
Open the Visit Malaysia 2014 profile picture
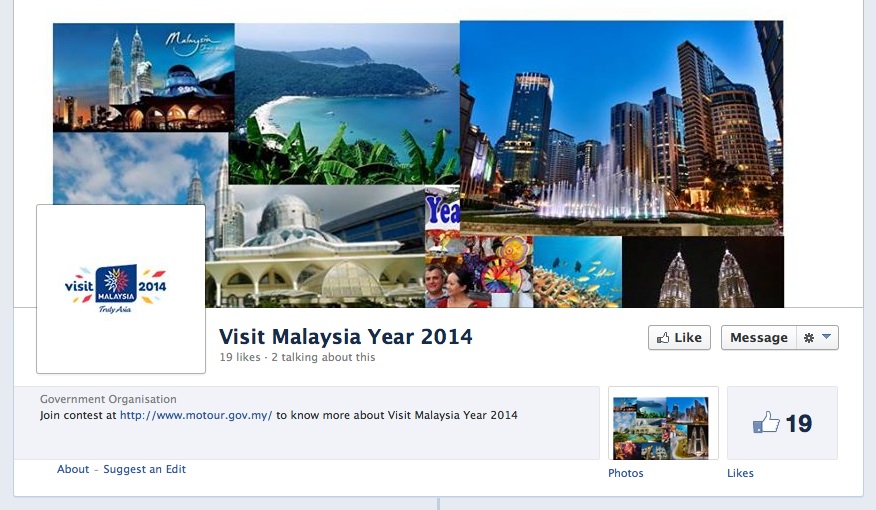pos(121,289)
